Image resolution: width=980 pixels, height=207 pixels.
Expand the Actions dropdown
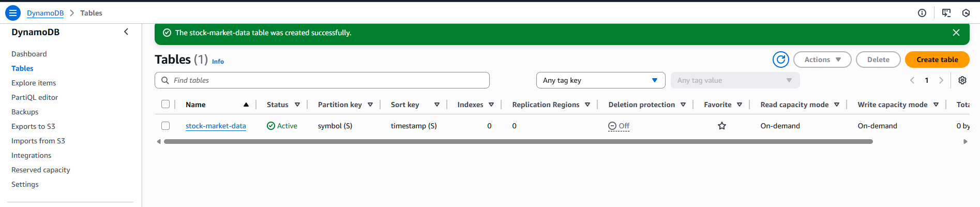822,60
